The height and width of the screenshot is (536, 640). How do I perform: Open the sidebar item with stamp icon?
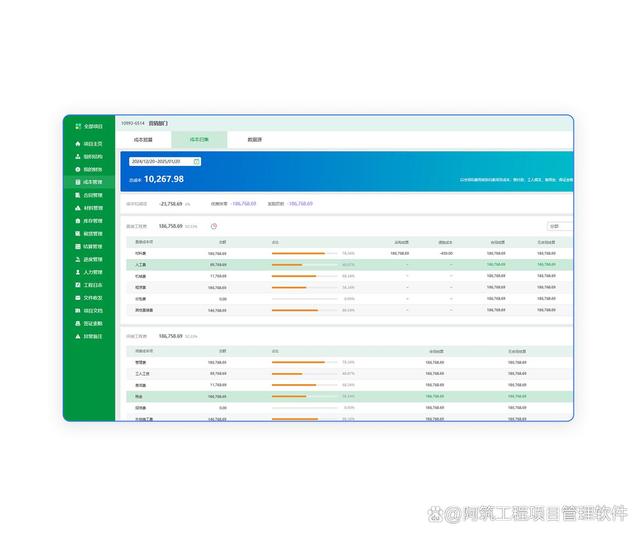tap(89, 324)
